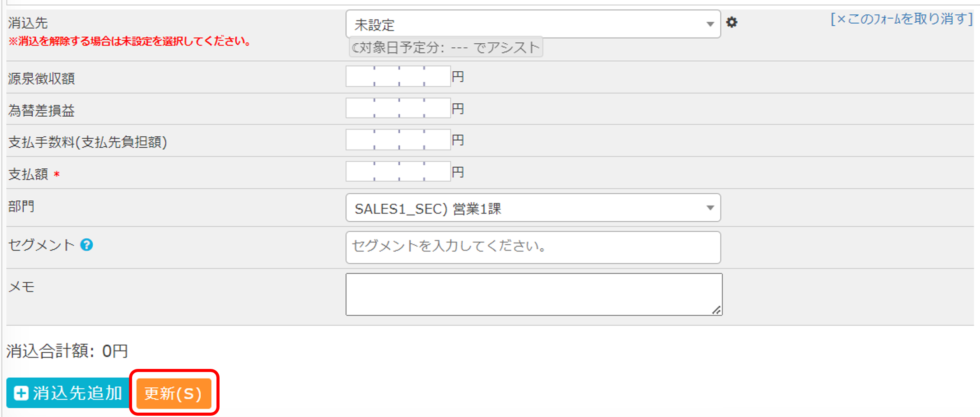Click into the required 支払額 field

pyautogui.click(x=398, y=171)
